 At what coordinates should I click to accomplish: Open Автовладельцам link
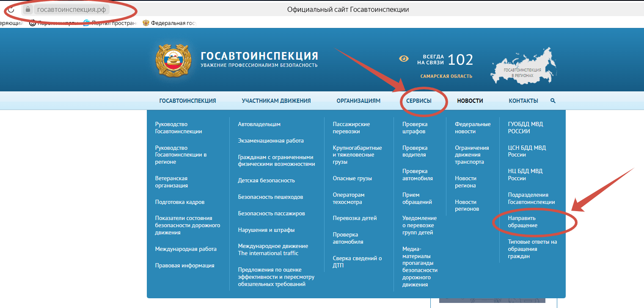click(x=259, y=124)
